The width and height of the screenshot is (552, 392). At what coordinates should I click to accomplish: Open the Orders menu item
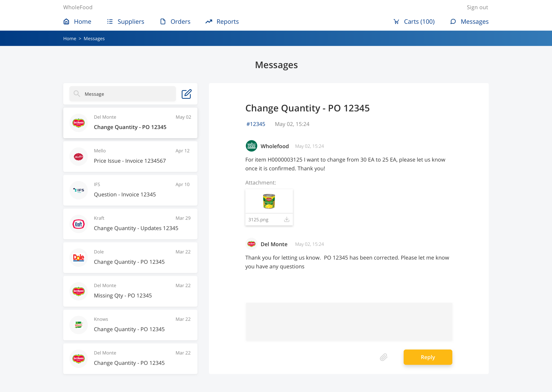[x=180, y=21]
